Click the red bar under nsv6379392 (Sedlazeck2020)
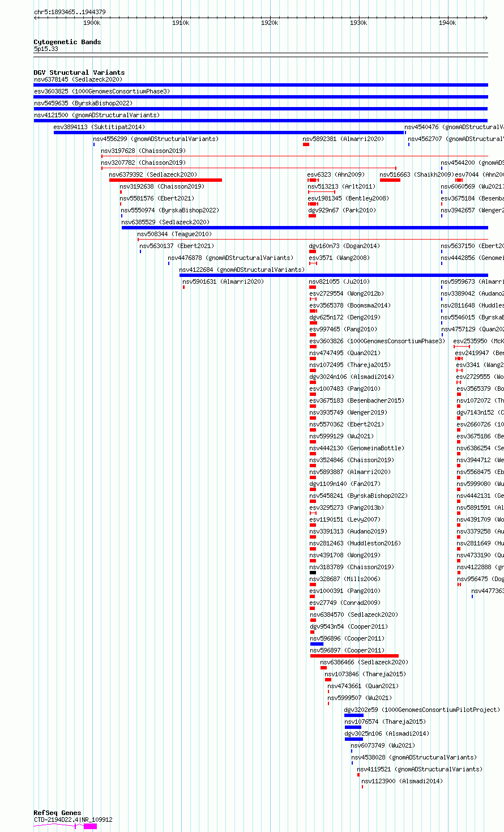This screenshot has height=832, width=504. [165, 180]
